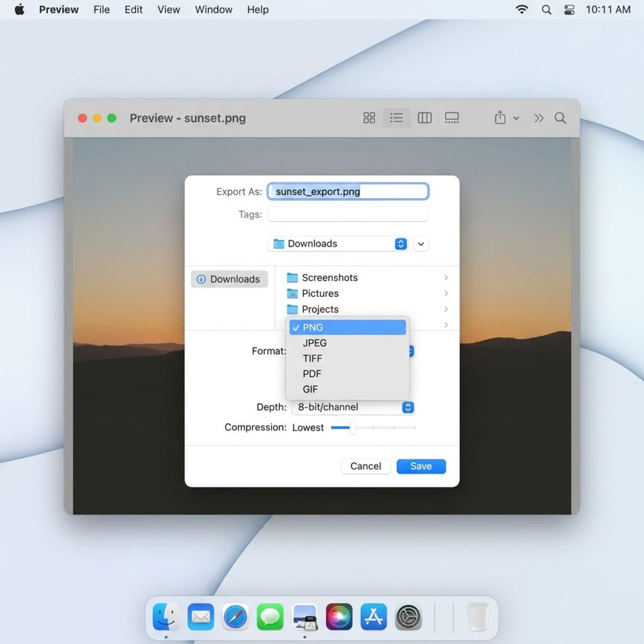Screen dimensions: 644x644
Task: Select JPEG from the Format menu
Action: tap(315, 343)
